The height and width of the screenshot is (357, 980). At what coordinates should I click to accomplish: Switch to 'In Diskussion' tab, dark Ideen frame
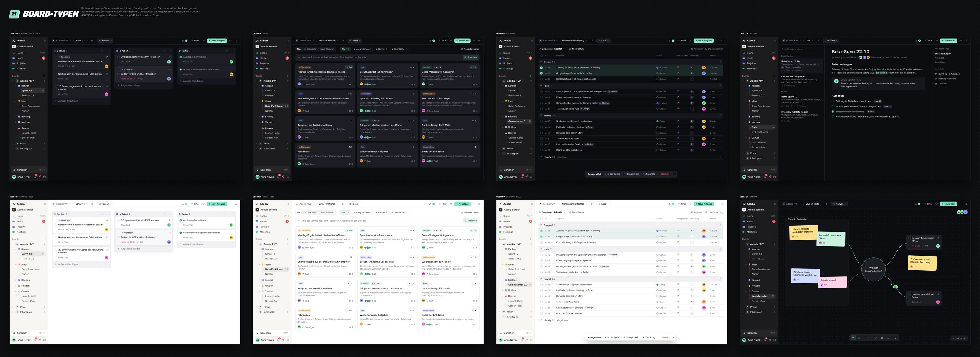[x=311, y=49]
